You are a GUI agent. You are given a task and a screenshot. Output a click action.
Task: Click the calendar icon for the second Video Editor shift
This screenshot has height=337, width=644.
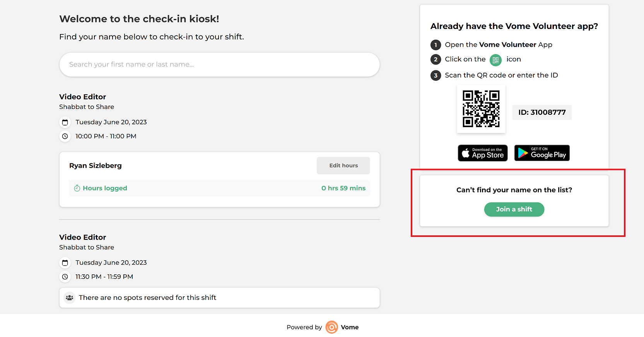coord(65,263)
